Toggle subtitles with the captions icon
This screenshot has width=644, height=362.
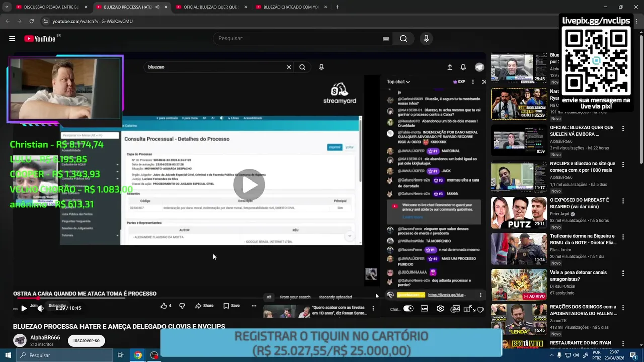pos(424,309)
